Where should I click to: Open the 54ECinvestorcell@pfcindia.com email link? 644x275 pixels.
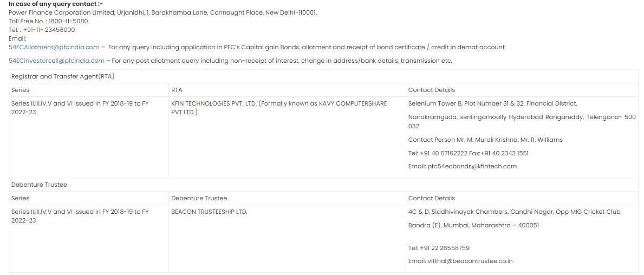pos(56,61)
